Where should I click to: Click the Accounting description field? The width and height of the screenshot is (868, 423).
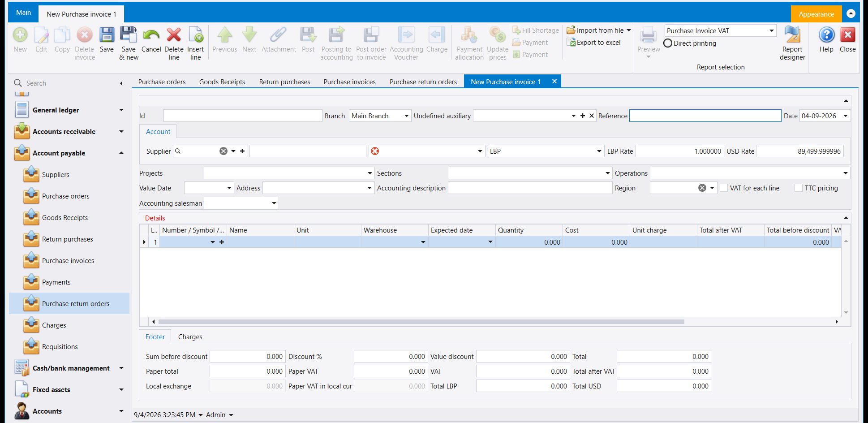530,188
